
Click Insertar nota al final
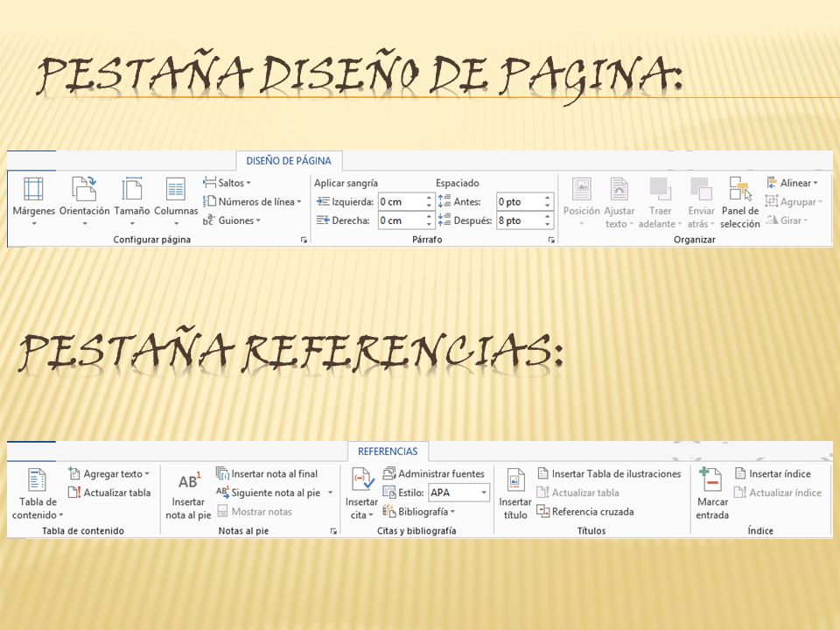267,473
